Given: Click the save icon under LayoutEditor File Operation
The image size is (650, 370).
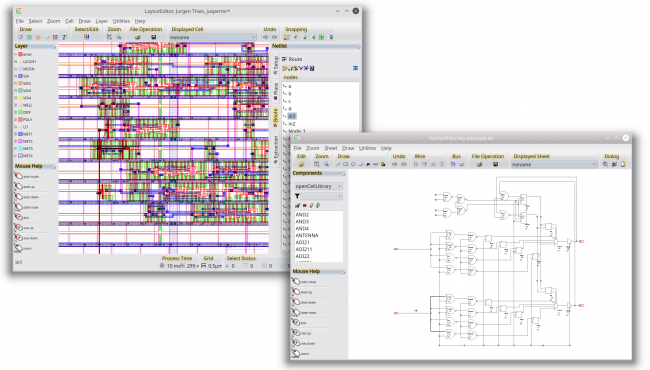Looking at the screenshot, I should (153, 37).
